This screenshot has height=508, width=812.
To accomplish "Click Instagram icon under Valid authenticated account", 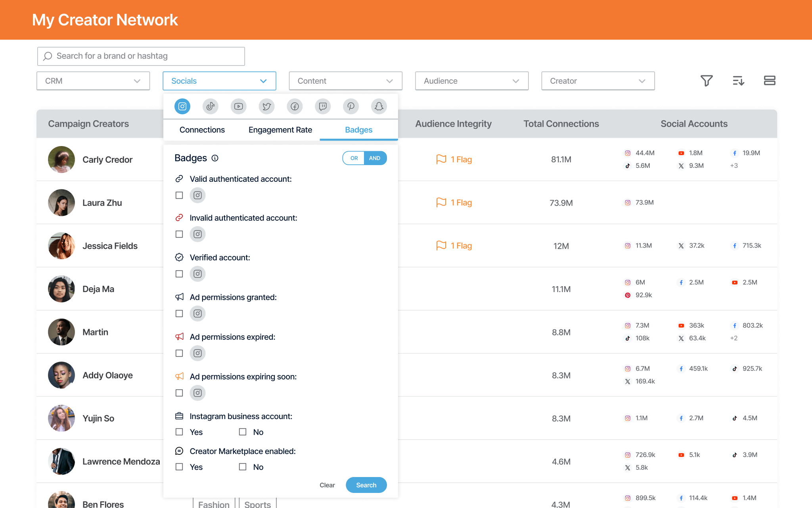I will click(198, 195).
